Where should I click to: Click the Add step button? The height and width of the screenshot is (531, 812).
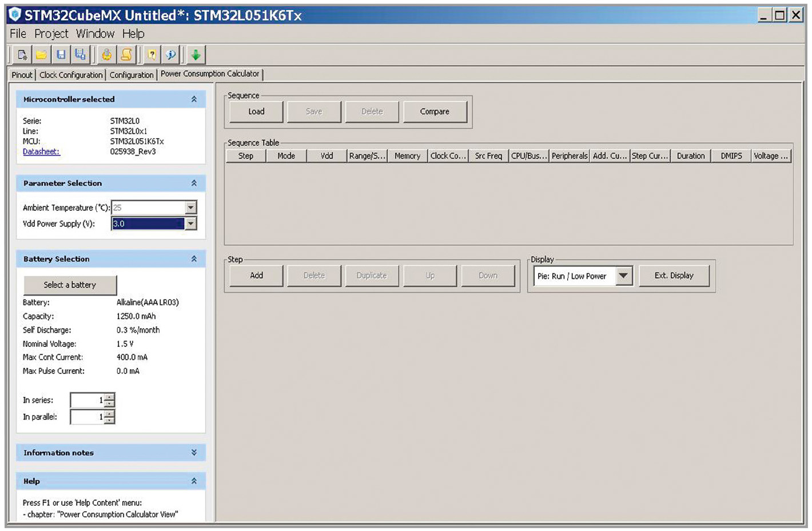tap(256, 276)
